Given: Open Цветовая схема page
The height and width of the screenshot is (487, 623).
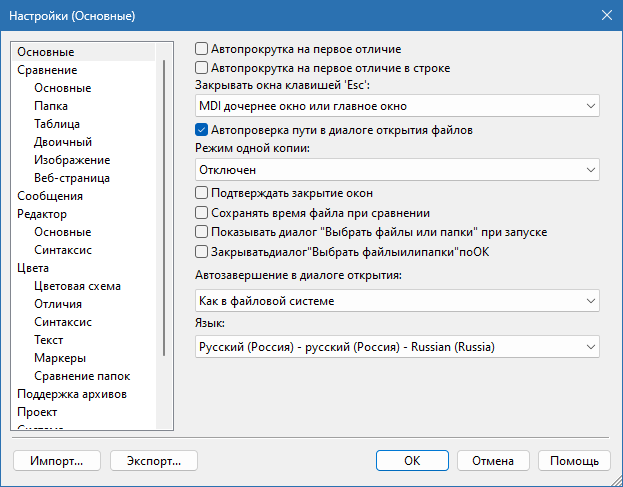Looking at the screenshot, I should (77, 286).
